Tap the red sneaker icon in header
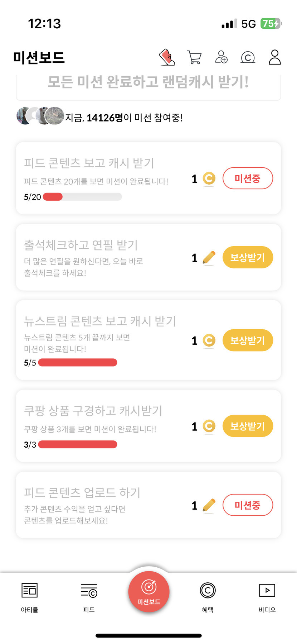This screenshot has height=644, width=297. point(167,57)
